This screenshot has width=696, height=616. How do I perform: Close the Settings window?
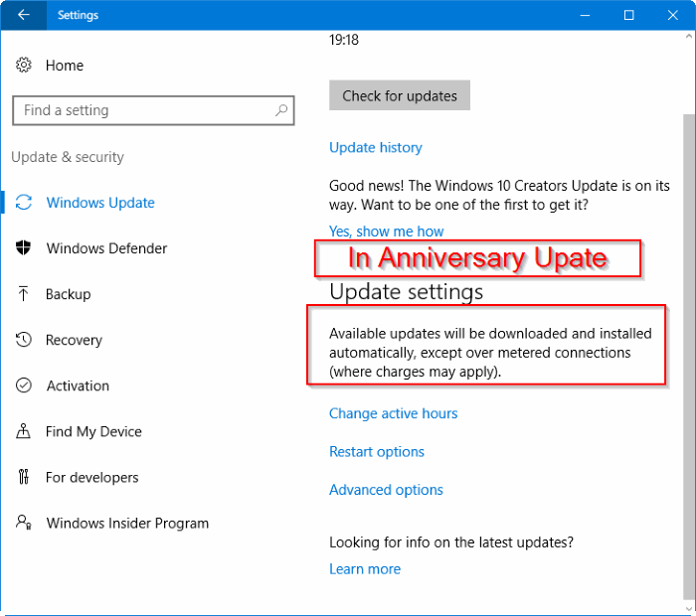[x=672, y=16]
